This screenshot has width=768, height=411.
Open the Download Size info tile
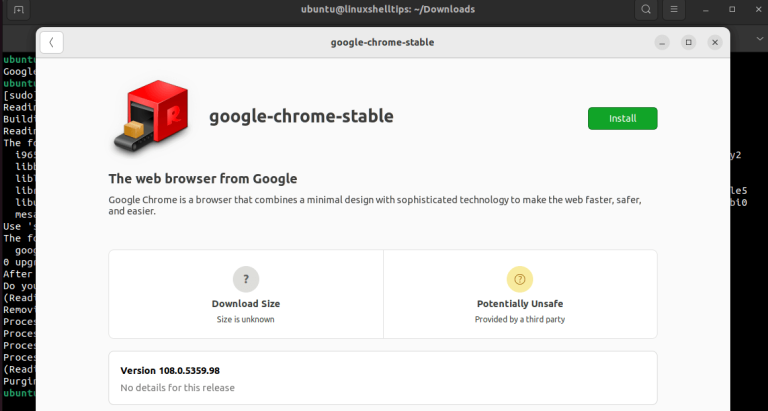click(246, 294)
